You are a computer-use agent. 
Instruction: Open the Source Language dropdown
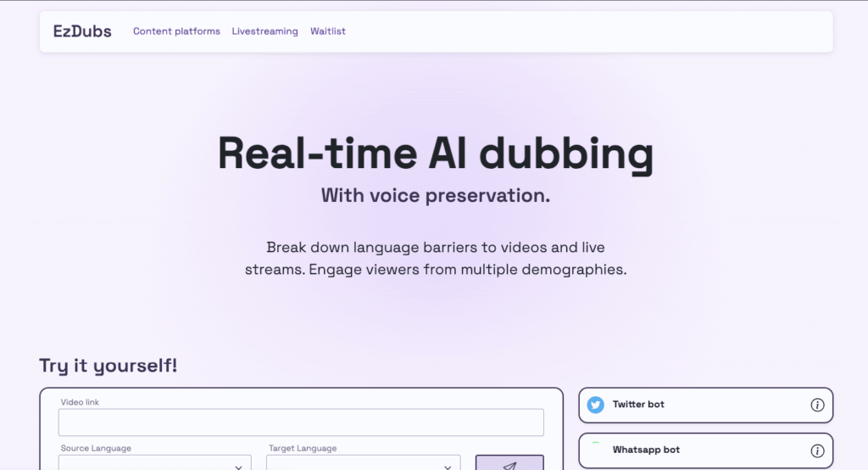(155, 463)
